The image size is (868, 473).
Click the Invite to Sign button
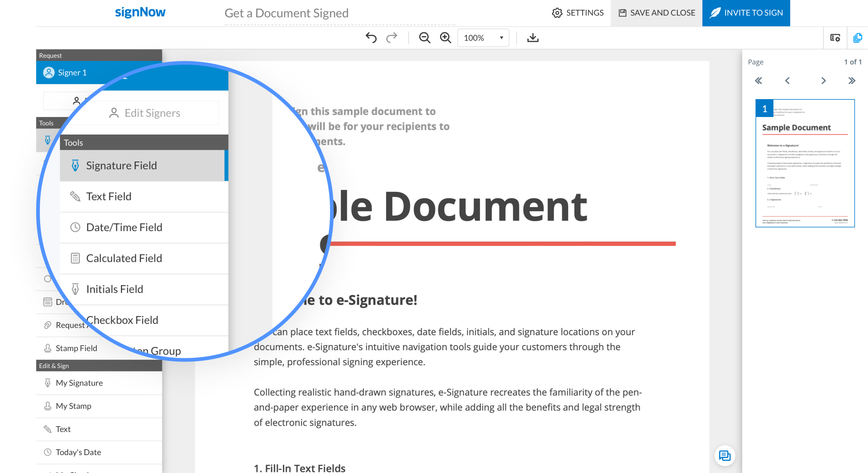[746, 13]
